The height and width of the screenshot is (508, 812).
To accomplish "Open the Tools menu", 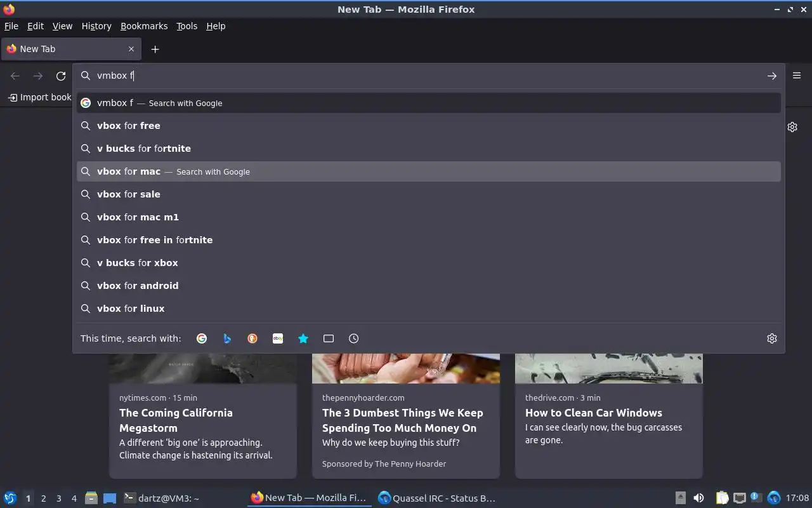I will coord(187,26).
